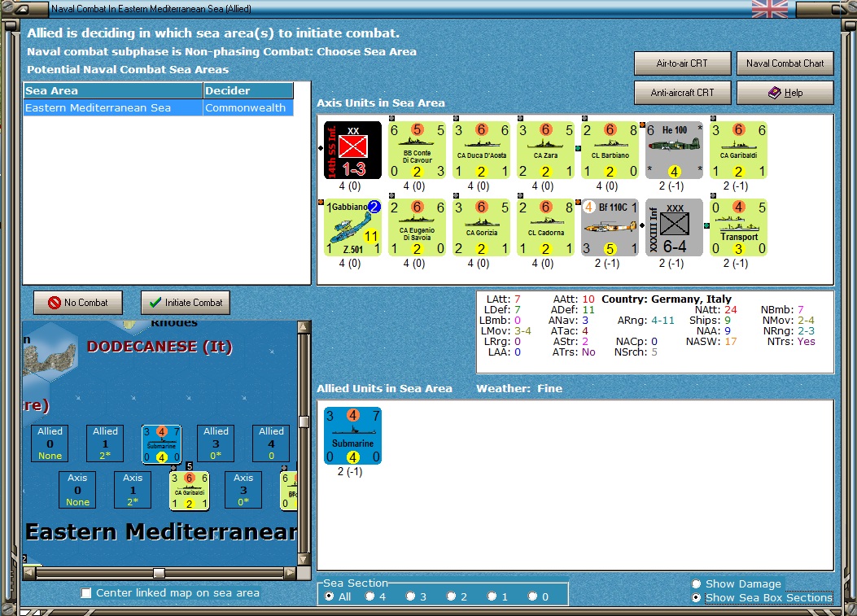This screenshot has width=857, height=616.
Task: Click Initiate Combat button
Action: pyautogui.click(x=186, y=302)
